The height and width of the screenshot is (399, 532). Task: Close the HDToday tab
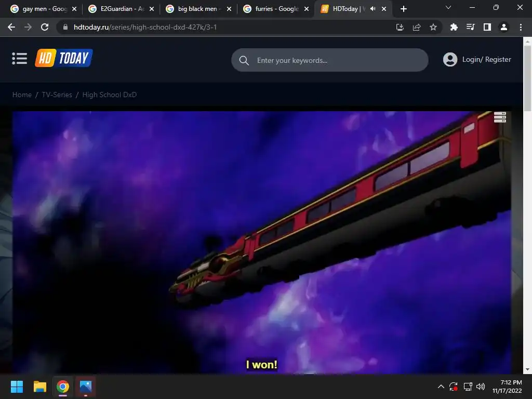coord(384,9)
